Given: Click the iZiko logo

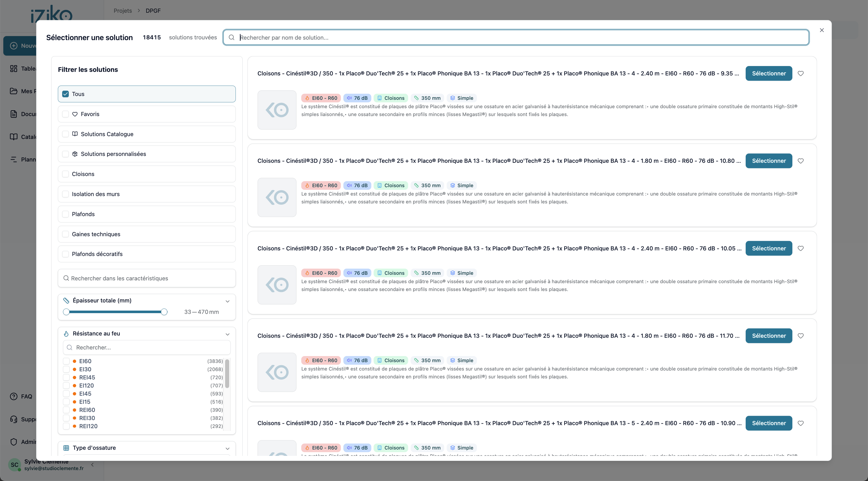Looking at the screenshot, I should (x=51, y=14).
